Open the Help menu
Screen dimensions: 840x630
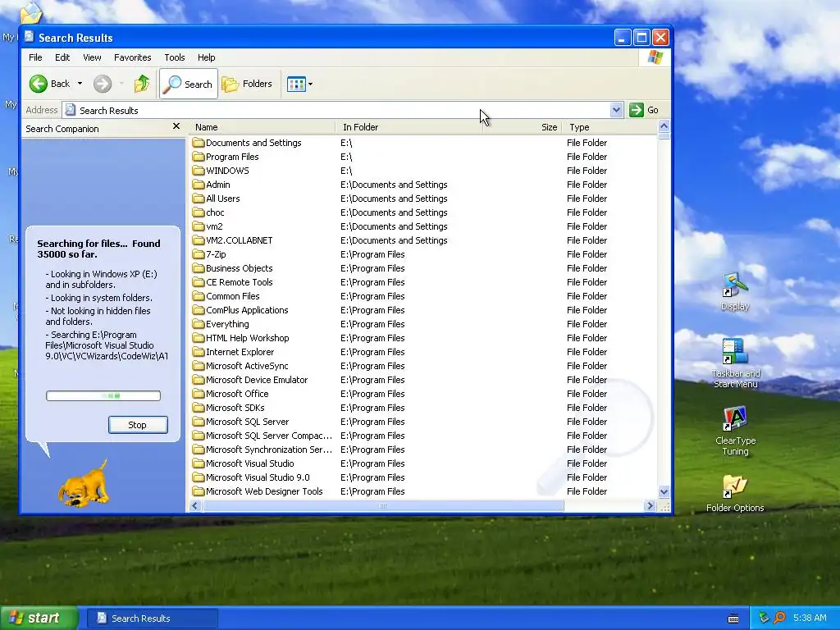206,57
